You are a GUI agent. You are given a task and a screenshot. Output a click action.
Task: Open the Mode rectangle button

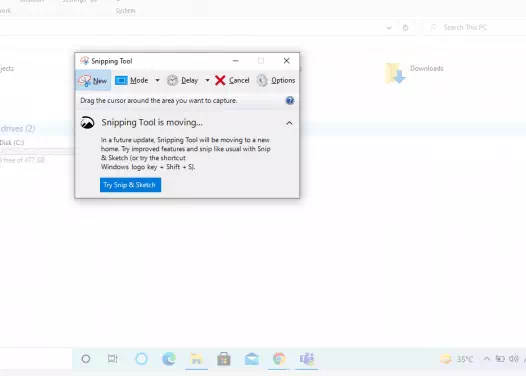[132, 80]
